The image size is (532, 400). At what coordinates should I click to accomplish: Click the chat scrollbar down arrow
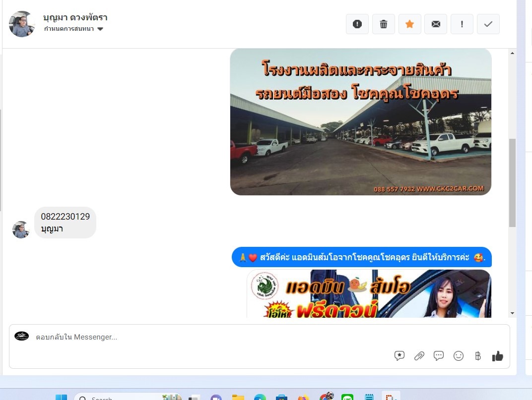(x=512, y=313)
